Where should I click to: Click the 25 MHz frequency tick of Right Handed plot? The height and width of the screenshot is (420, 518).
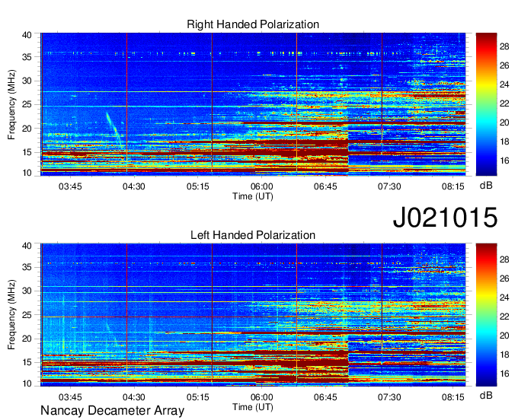pyautogui.click(x=27, y=104)
